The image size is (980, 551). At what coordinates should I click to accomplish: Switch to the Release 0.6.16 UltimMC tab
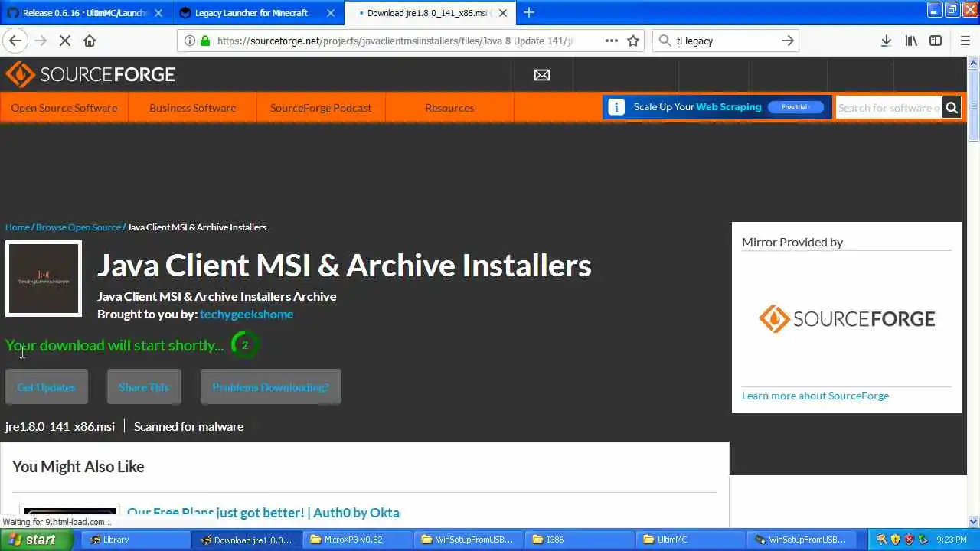click(86, 13)
